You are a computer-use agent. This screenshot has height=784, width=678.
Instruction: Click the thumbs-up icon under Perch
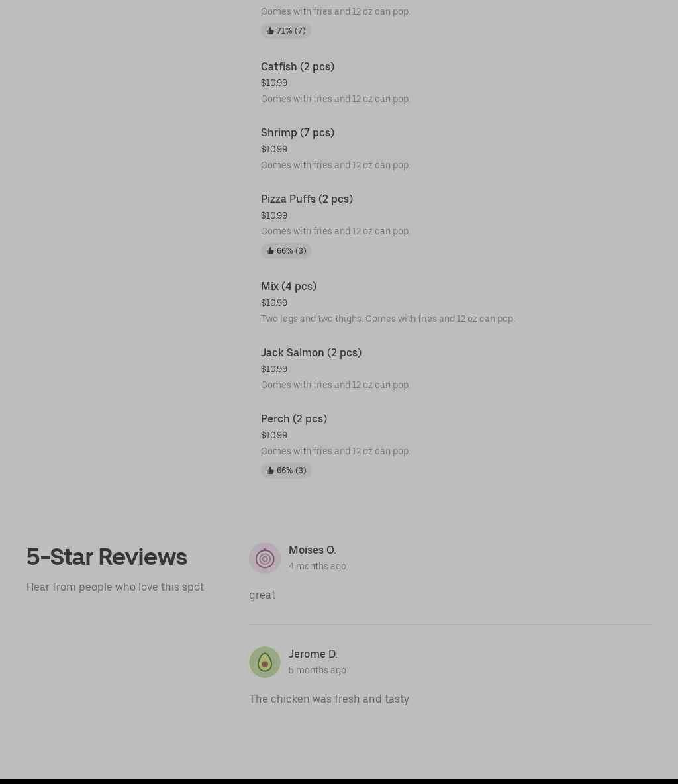point(270,471)
